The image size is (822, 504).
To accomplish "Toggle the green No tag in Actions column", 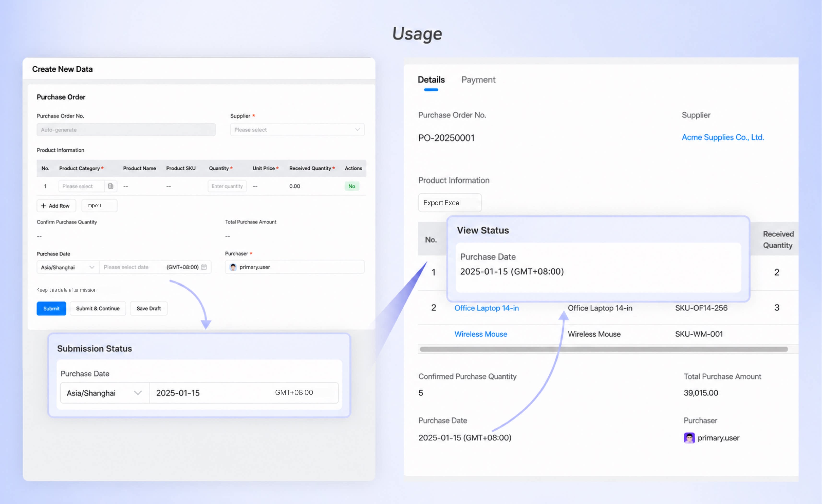I will point(352,186).
